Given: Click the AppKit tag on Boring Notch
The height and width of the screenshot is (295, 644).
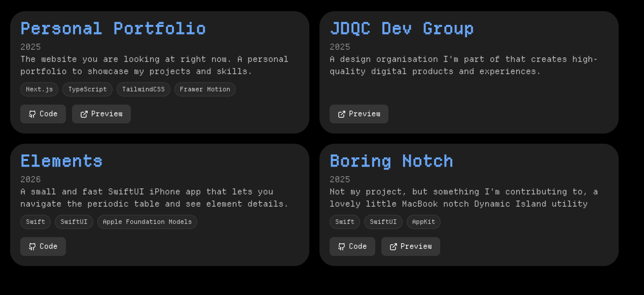Looking at the screenshot, I should [423, 222].
